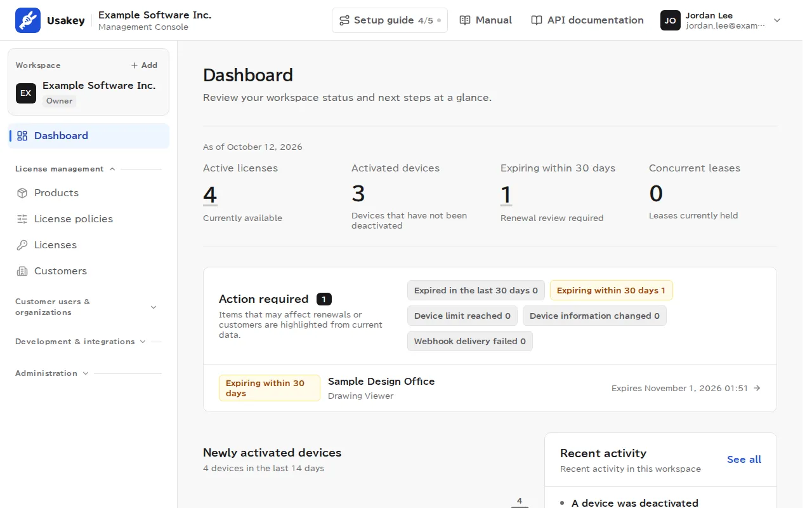Click the Manual book icon

(x=465, y=20)
